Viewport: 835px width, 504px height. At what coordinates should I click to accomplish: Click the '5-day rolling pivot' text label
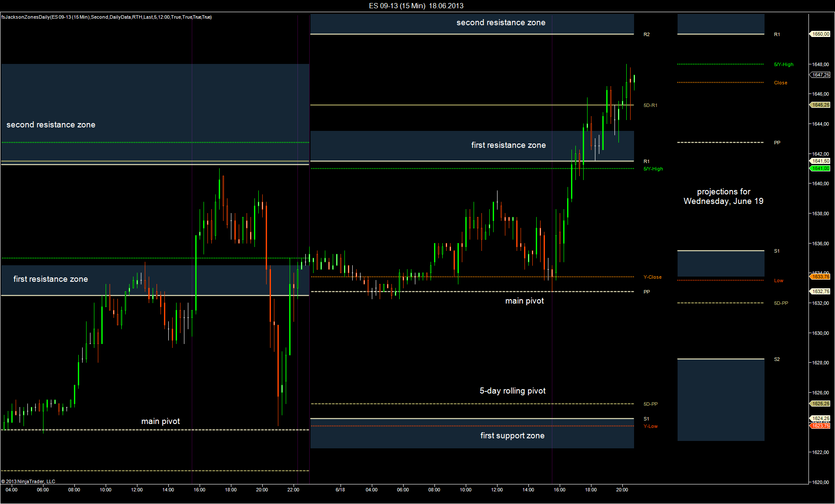point(512,391)
